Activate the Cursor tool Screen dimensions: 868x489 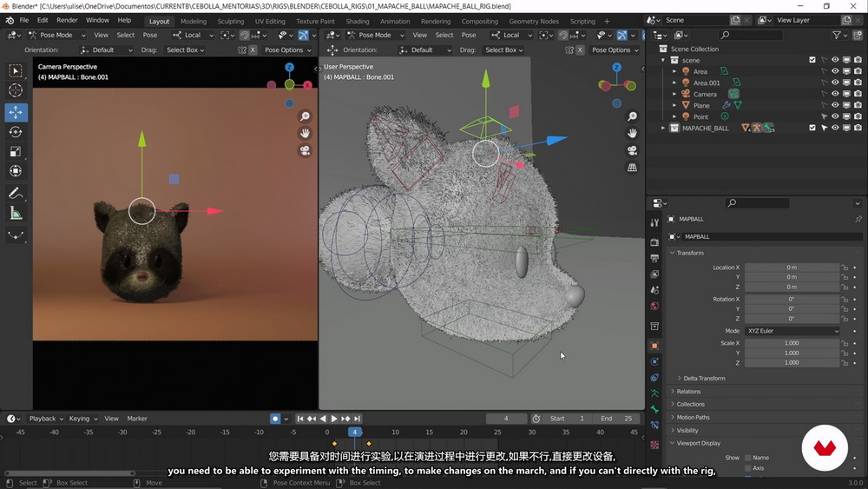pyautogui.click(x=16, y=90)
